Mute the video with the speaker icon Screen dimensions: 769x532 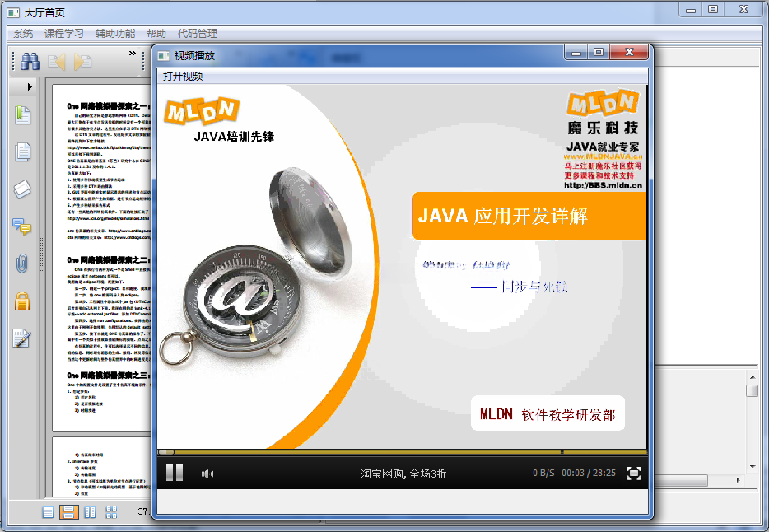point(207,474)
